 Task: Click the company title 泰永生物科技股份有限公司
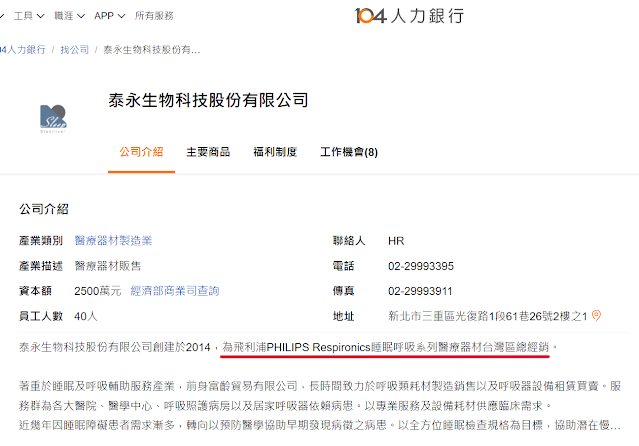click(208, 100)
